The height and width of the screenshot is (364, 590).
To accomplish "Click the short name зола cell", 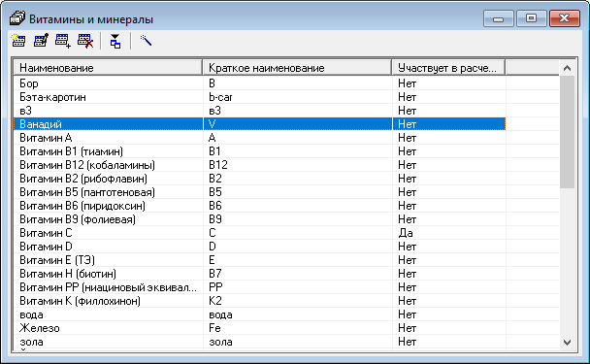I will click(298, 342).
